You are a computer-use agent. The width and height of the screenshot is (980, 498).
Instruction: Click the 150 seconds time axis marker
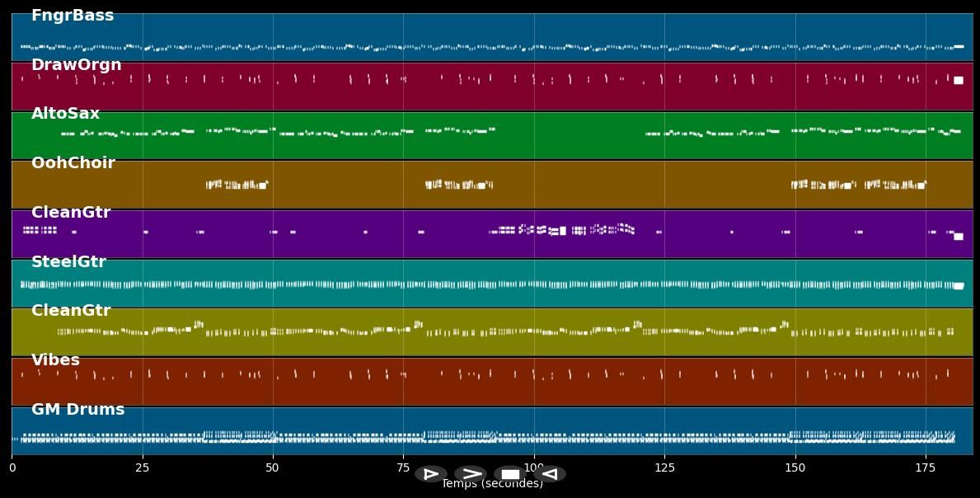click(795, 467)
